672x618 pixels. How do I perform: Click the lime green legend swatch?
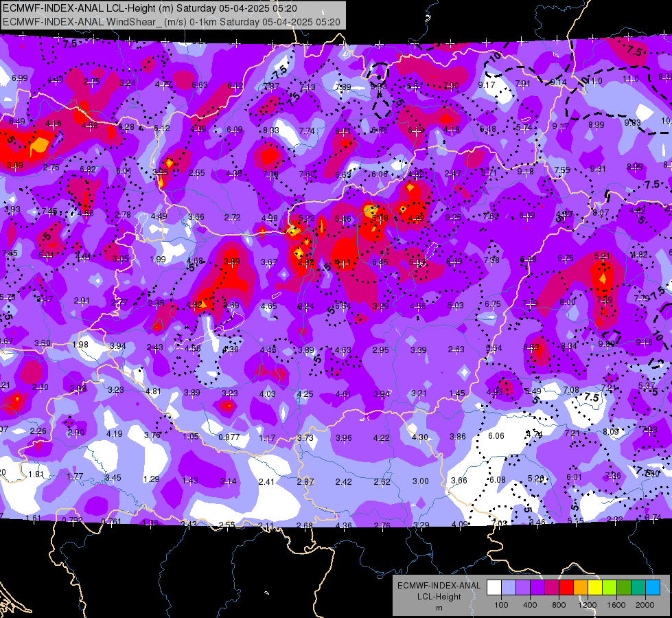610,588
